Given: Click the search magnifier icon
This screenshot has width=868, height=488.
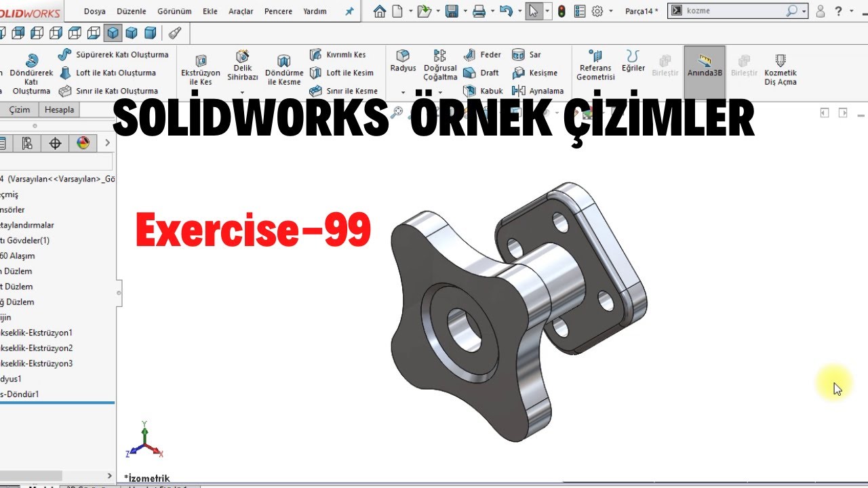Looking at the screenshot, I should click(x=792, y=11).
